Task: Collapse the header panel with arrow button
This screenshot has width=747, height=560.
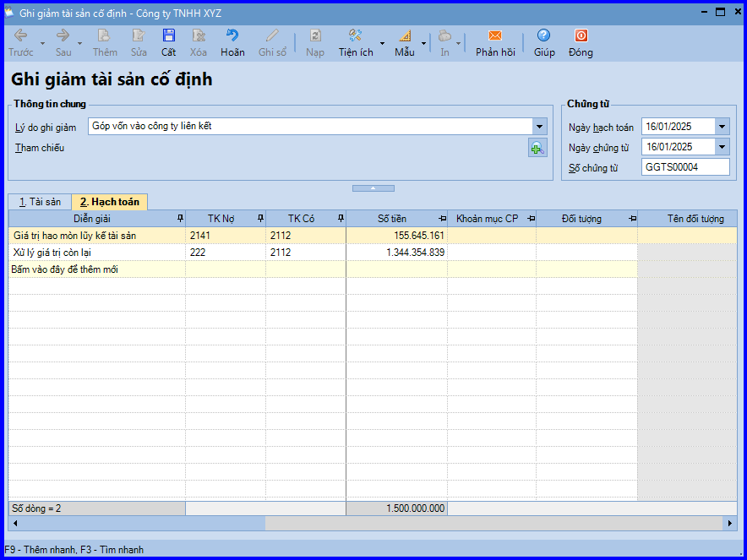Action: click(371, 188)
